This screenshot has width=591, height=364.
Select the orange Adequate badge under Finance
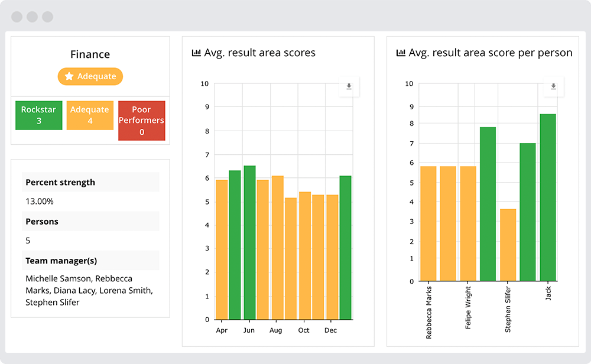pos(90,76)
